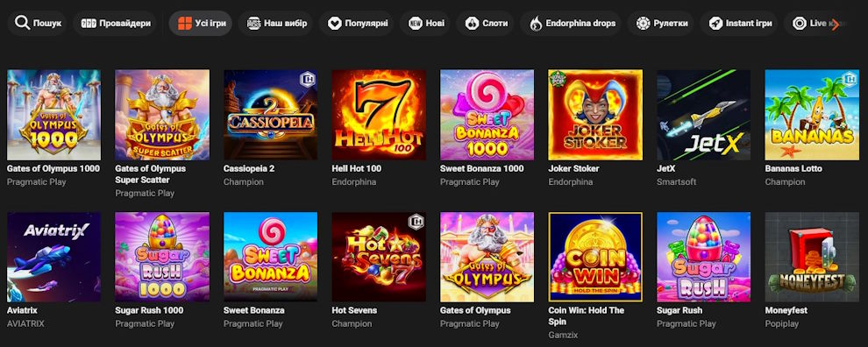Switch to the Слоти category tab
The image size is (868, 347).
(481, 24)
